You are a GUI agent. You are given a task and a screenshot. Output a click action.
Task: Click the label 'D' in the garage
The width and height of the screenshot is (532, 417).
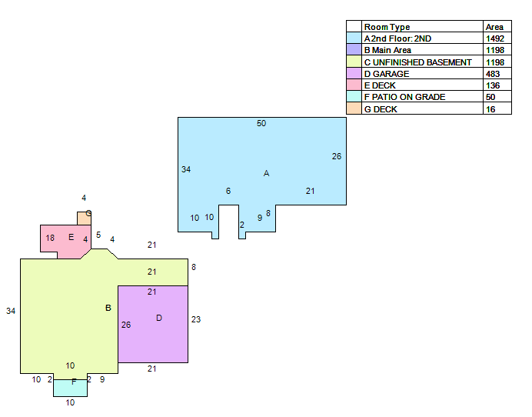[159, 318]
